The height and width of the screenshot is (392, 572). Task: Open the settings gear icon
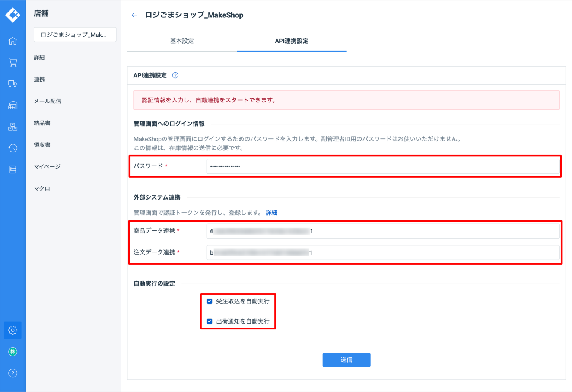click(x=13, y=330)
